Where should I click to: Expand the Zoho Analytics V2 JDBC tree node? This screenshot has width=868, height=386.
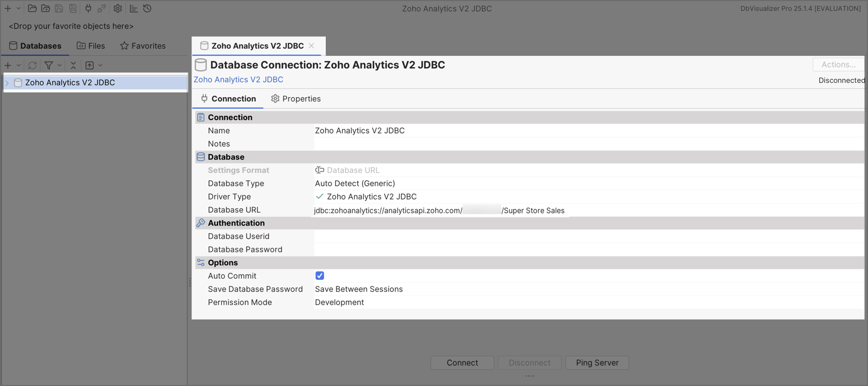point(8,83)
